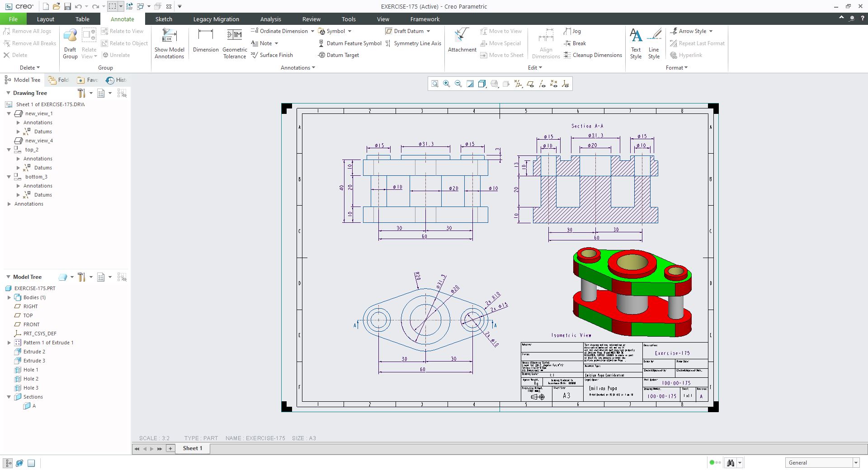Open Text Style settings
Screen dimensions: 868x470
pos(636,43)
